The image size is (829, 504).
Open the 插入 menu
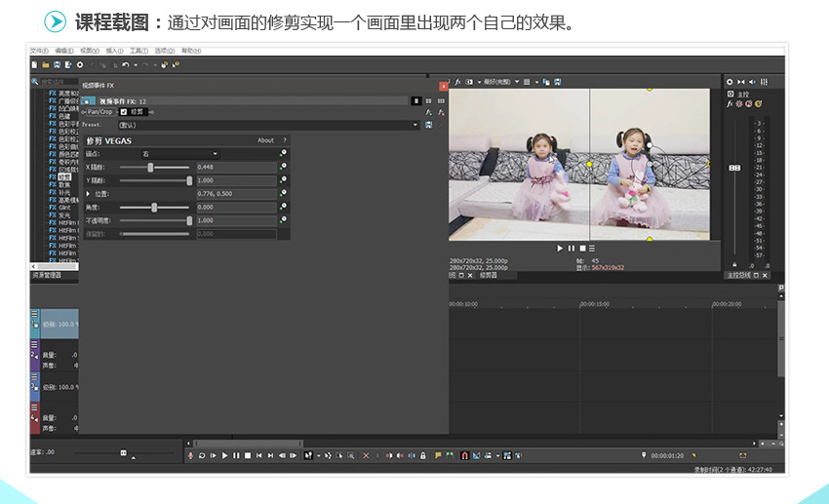pyautogui.click(x=114, y=51)
